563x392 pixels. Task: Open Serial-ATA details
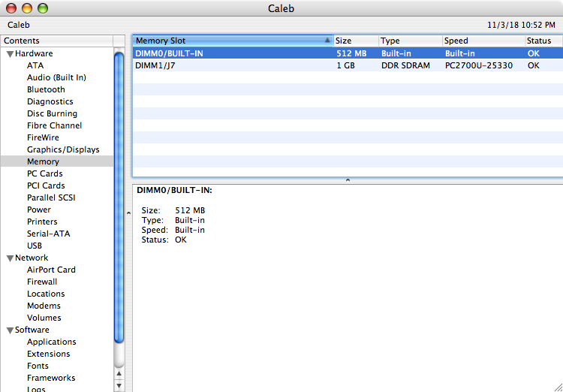point(49,234)
